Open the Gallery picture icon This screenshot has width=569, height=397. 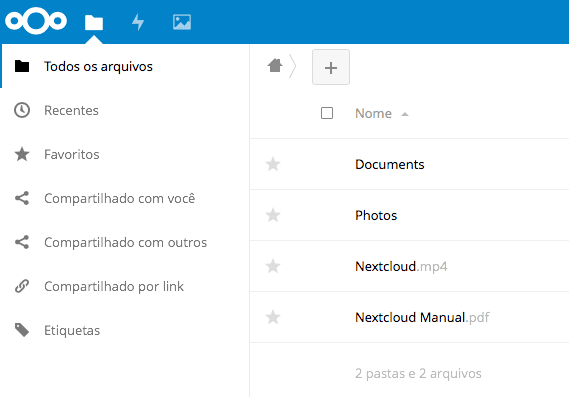click(x=182, y=22)
